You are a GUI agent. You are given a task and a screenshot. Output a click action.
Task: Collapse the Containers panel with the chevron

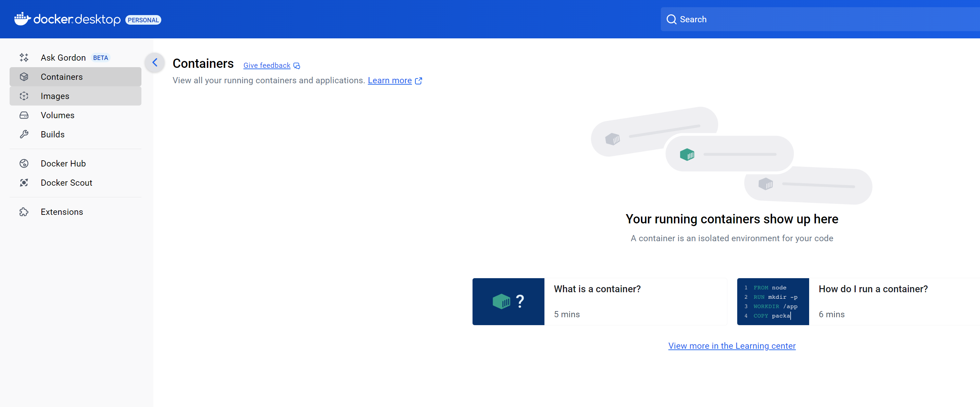point(154,62)
